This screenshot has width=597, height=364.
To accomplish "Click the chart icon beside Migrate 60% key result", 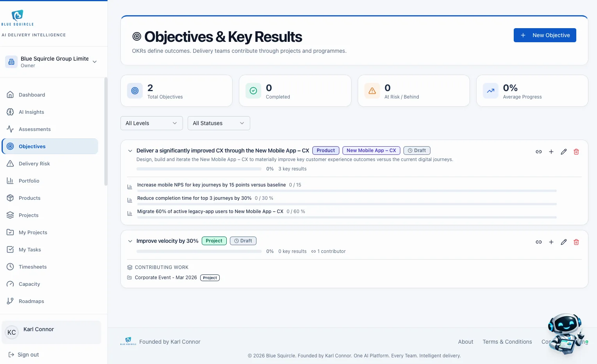I will click(130, 213).
